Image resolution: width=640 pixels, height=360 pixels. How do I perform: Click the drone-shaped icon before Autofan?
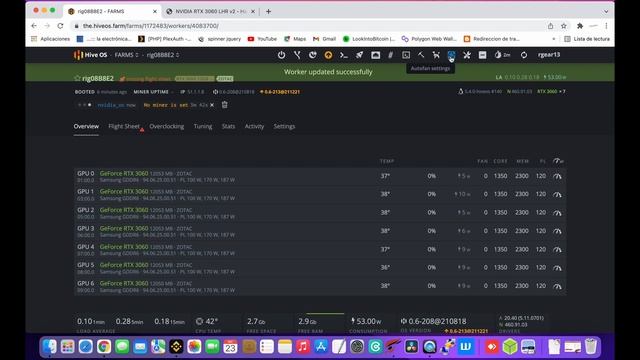(436, 55)
